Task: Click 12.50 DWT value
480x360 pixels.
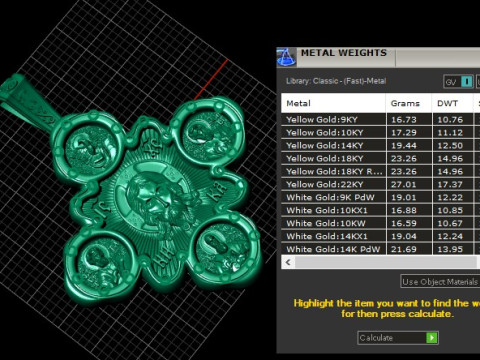Action: [450, 146]
